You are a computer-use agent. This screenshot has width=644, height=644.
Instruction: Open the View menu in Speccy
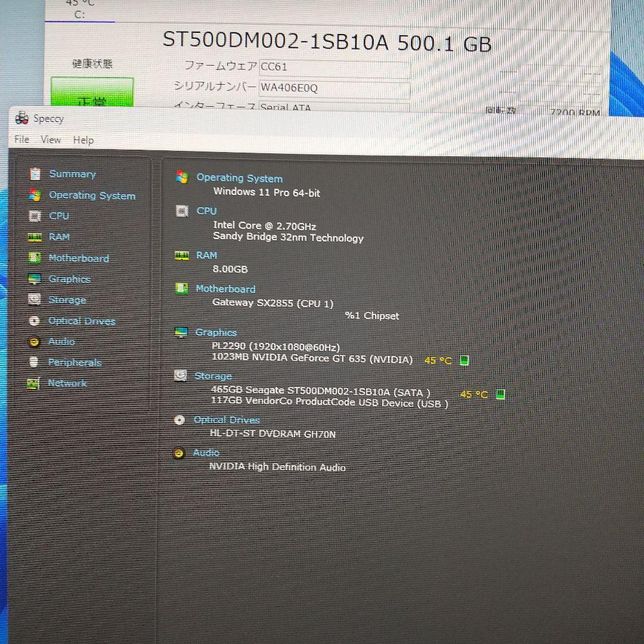51,140
